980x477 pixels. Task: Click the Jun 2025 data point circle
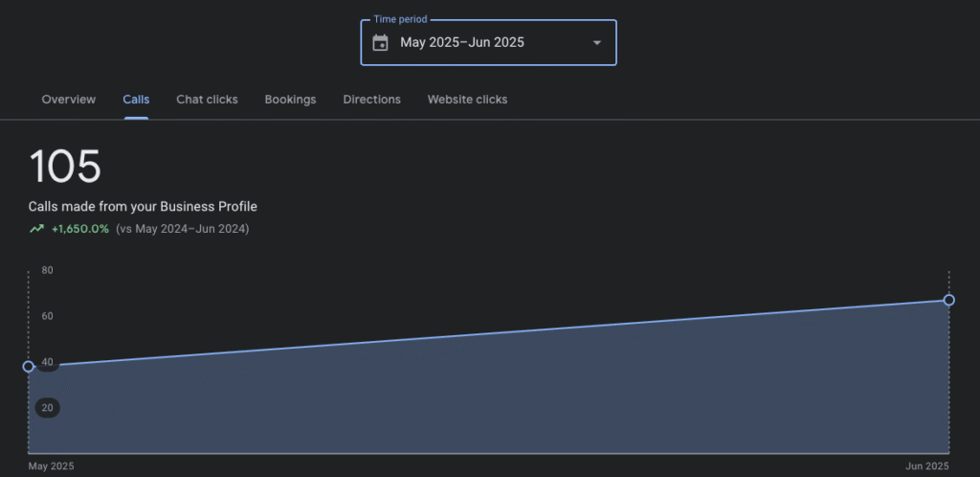tap(948, 300)
